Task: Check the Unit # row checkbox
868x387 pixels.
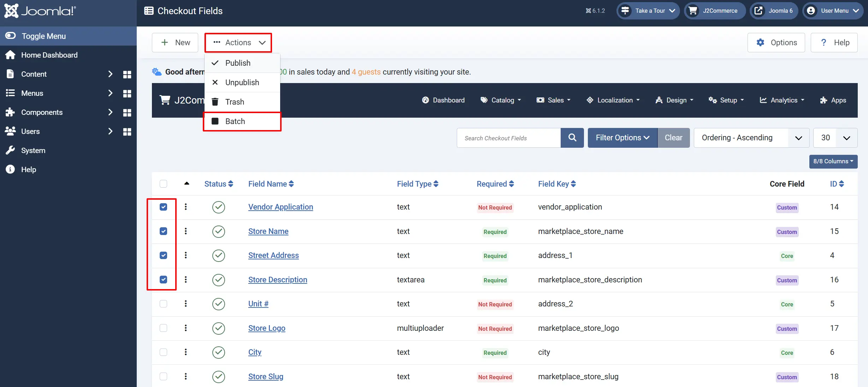Action: (163, 304)
